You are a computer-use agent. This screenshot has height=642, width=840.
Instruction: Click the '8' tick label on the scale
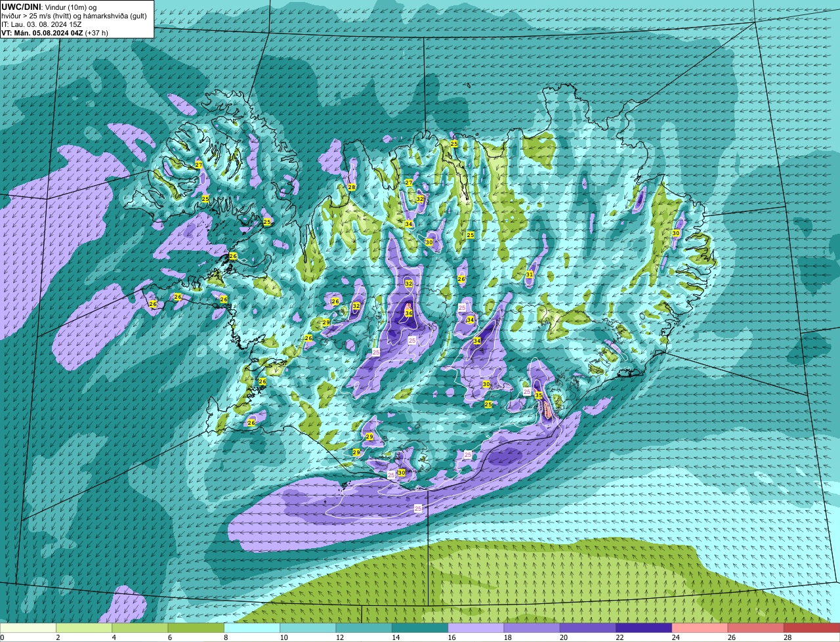(x=226, y=637)
